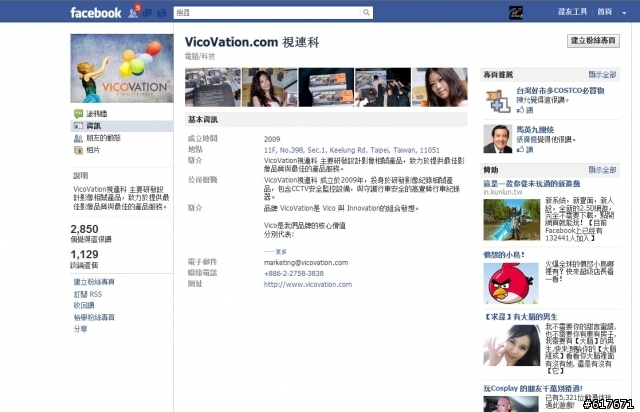
Task: Click the 2,850 likes count
Action: tap(84, 229)
